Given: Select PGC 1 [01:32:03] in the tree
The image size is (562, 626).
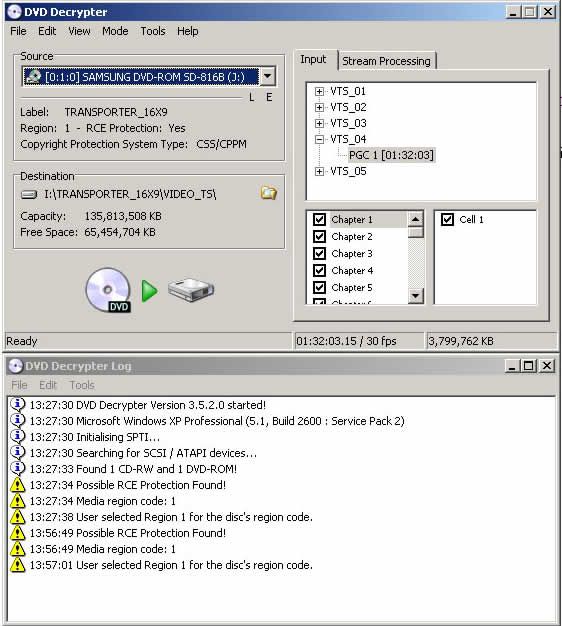Looking at the screenshot, I should pos(391,155).
